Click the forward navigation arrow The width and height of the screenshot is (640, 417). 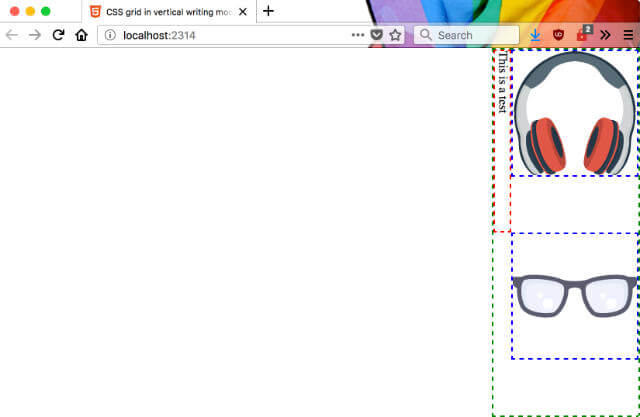(x=35, y=35)
